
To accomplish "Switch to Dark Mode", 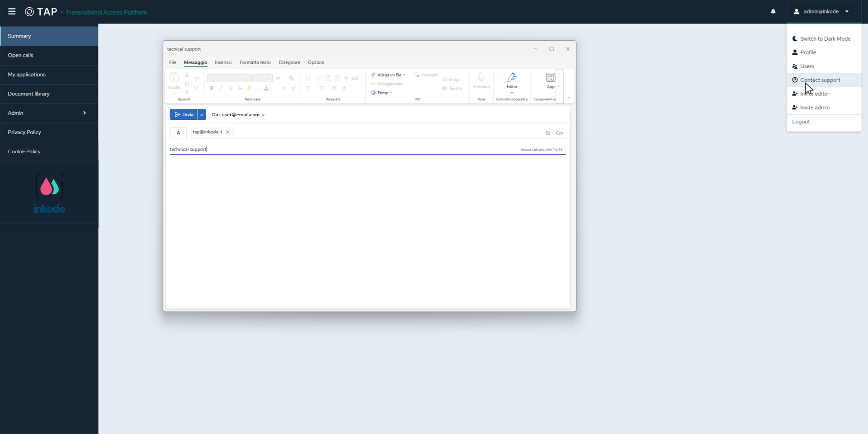I will coord(825,39).
